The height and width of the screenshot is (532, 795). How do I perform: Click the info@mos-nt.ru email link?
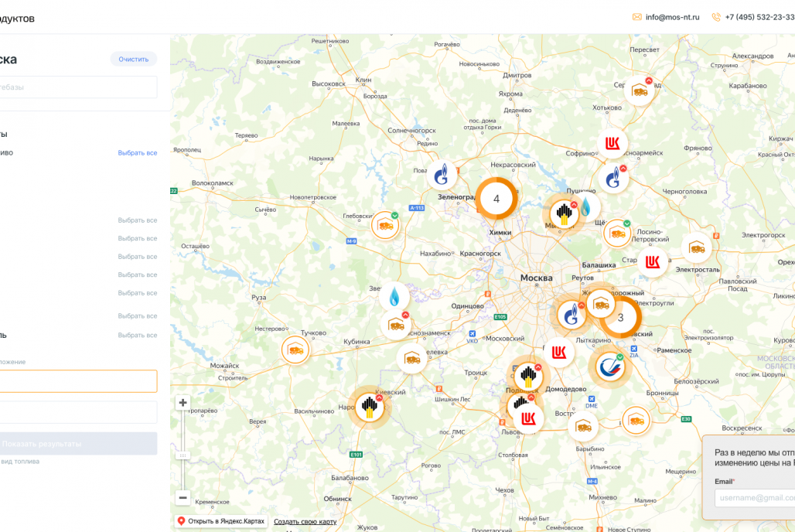click(x=672, y=17)
